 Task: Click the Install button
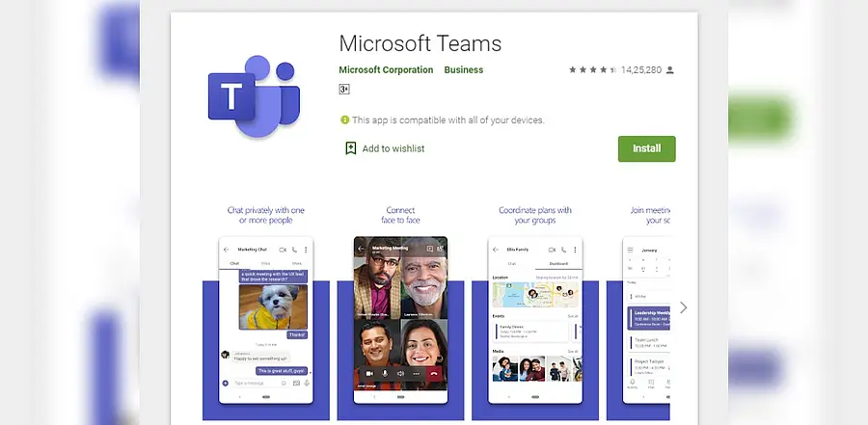646,148
